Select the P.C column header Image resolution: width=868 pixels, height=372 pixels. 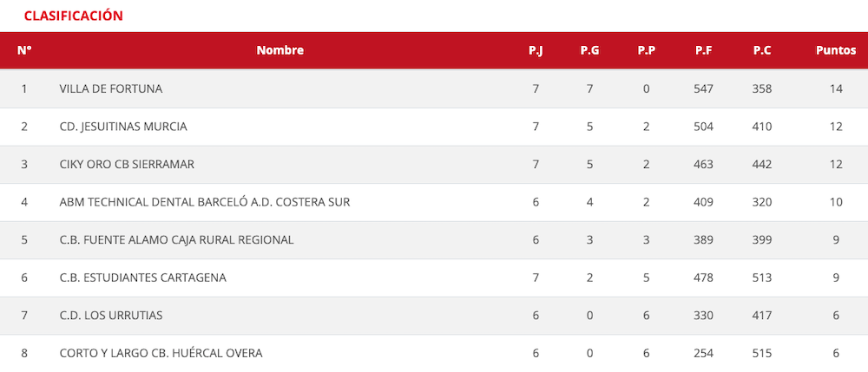762,50
